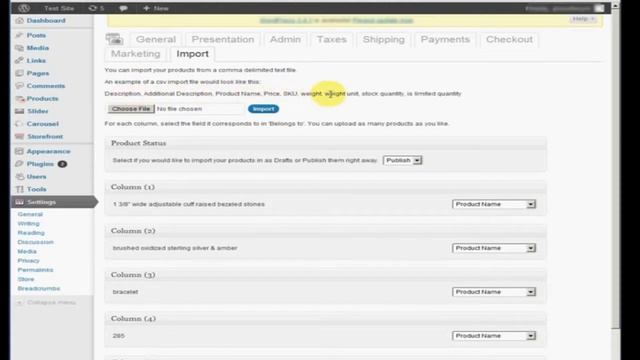640x360 pixels.
Task: Click the Appearance icon in sidebar
Action: click(x=19, y=151)
